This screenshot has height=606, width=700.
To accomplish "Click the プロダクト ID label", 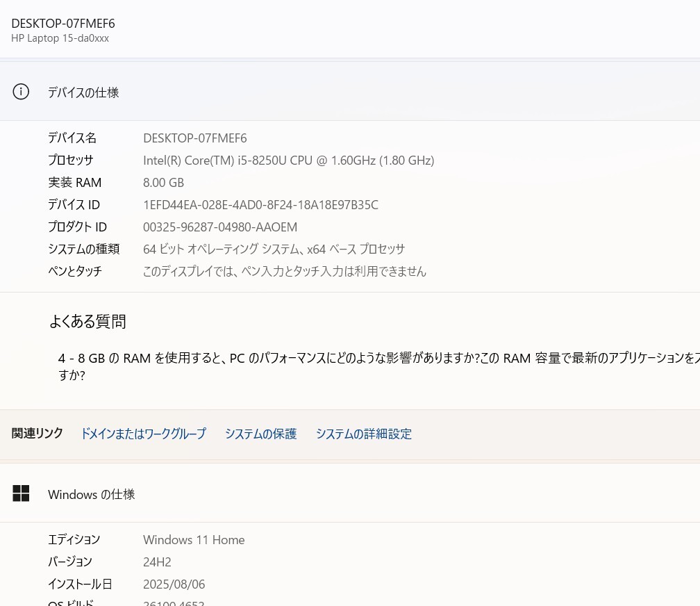I will coord(77,227).
